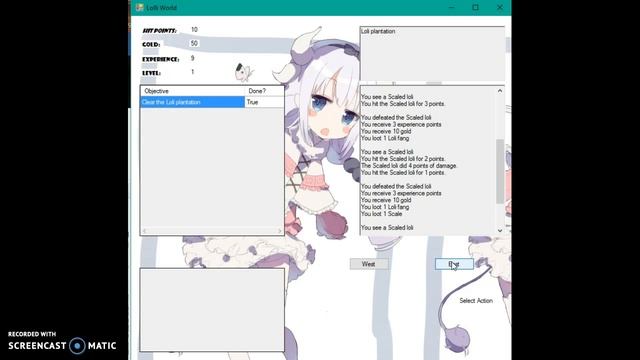Minimize the Loli World window

451,7
